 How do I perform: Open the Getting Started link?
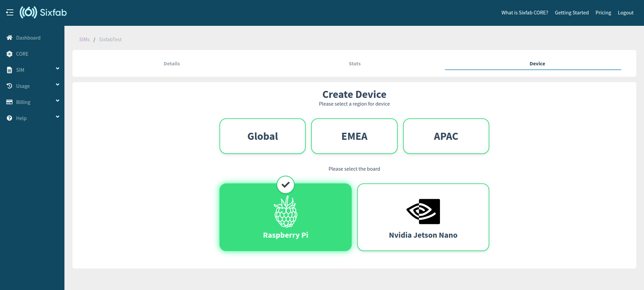coord(572,13)
